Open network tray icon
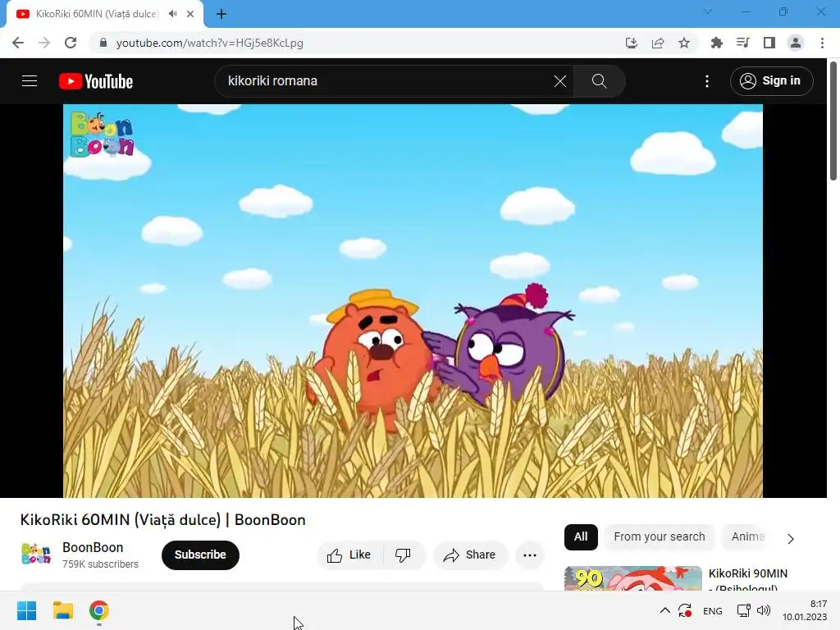 coord(743,610)
